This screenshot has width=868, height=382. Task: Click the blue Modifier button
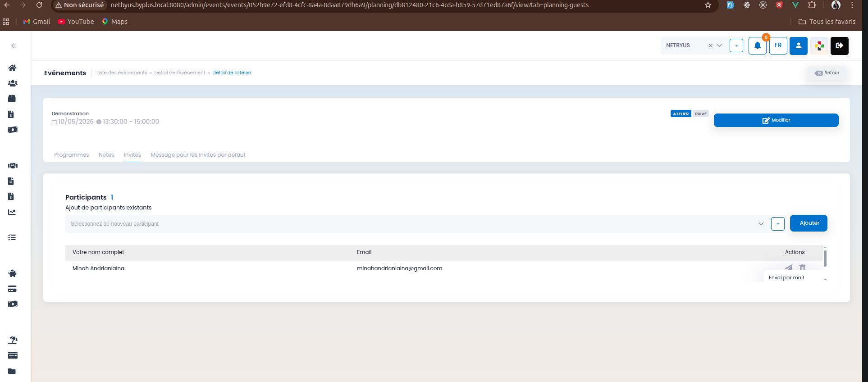[776, 120]
